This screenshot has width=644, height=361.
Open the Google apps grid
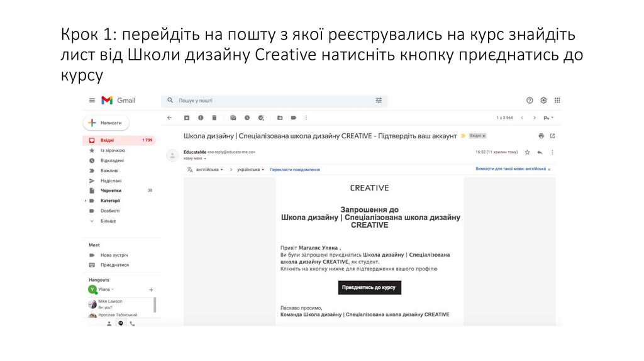[x=557, y=100]
